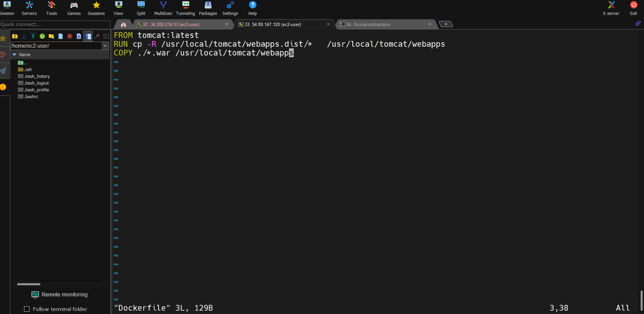Open the X server menu
644x314 pixels.
pos(611,8)
